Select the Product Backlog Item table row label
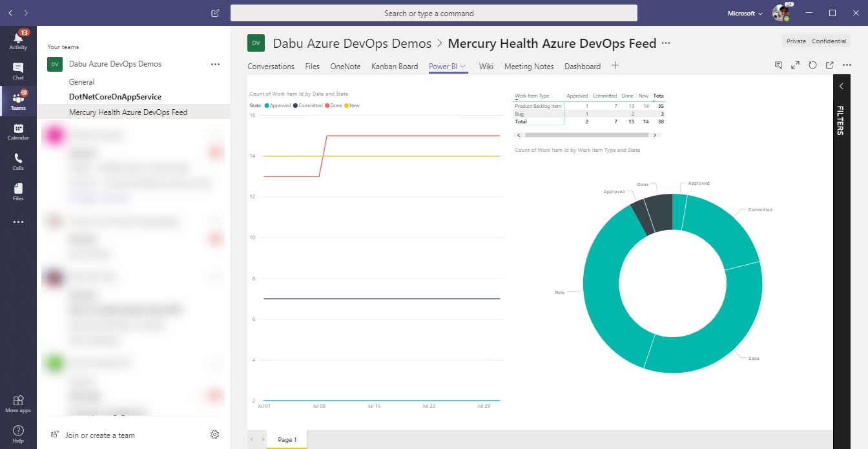 click(x=538, y=106)
